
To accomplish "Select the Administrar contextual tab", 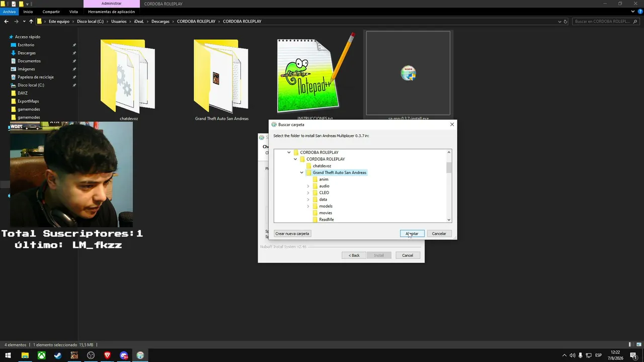I will click(x=111, y=4).
